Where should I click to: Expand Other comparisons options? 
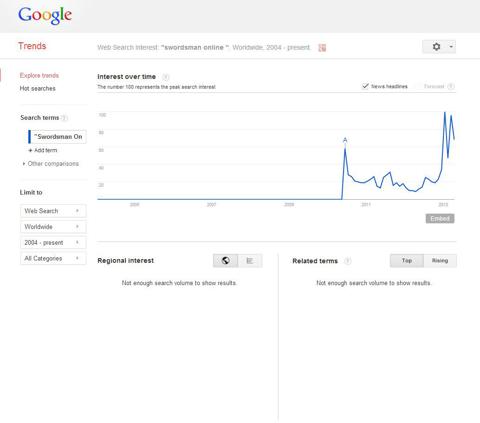pos(51,164)
